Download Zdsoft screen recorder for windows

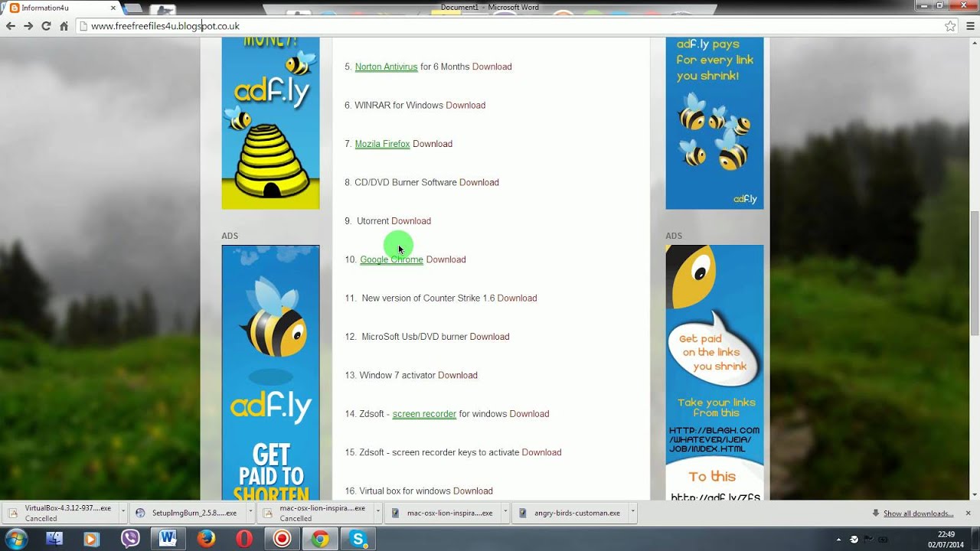[x=529, y=414]
